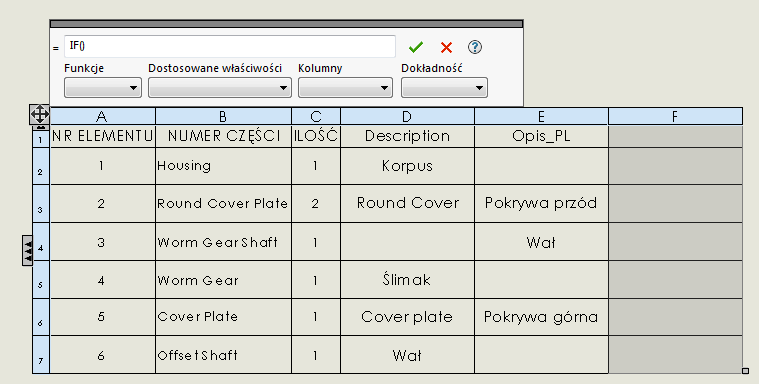Viewport: 759px width, 384px height.
Task: Select the Korpus description cell
Action: 407,166
